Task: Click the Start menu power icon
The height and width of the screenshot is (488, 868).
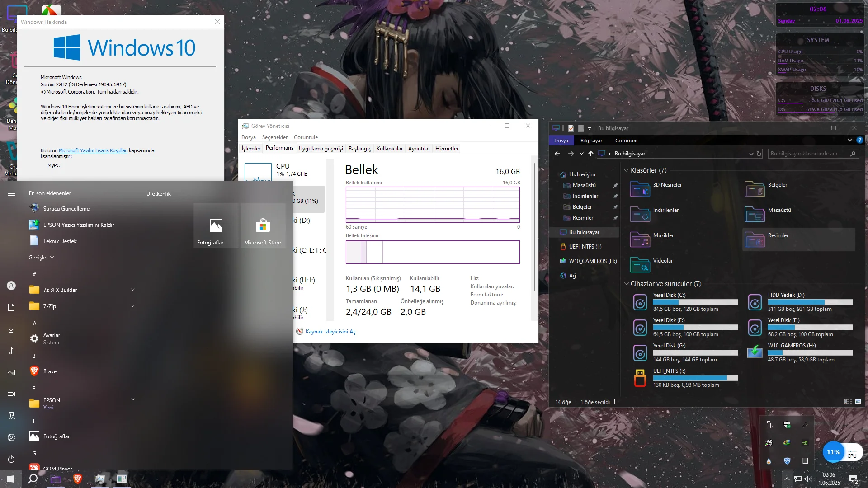Action: coord(11,459)
